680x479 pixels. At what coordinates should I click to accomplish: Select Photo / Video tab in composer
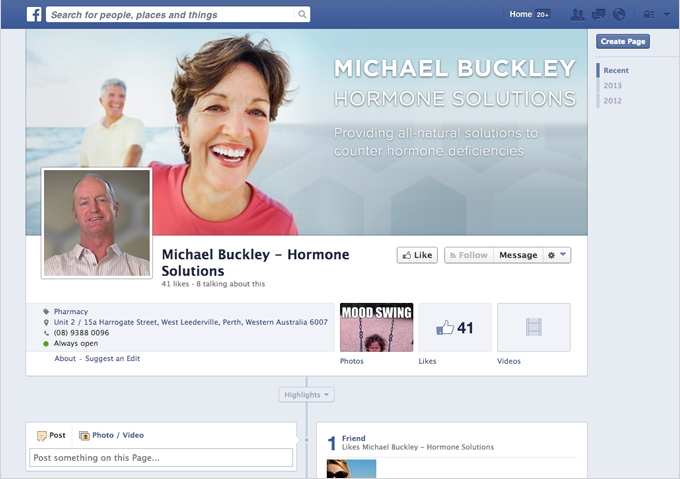[111, 435]
